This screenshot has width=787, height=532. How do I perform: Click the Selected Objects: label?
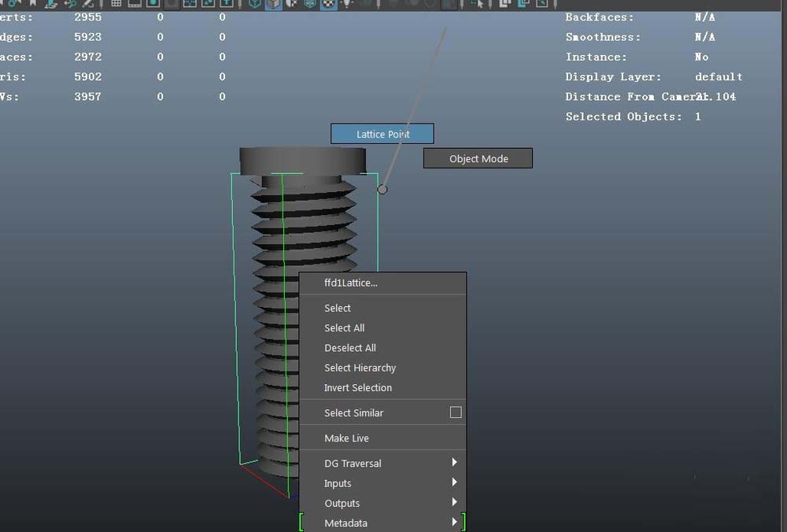tap(624, 116)
